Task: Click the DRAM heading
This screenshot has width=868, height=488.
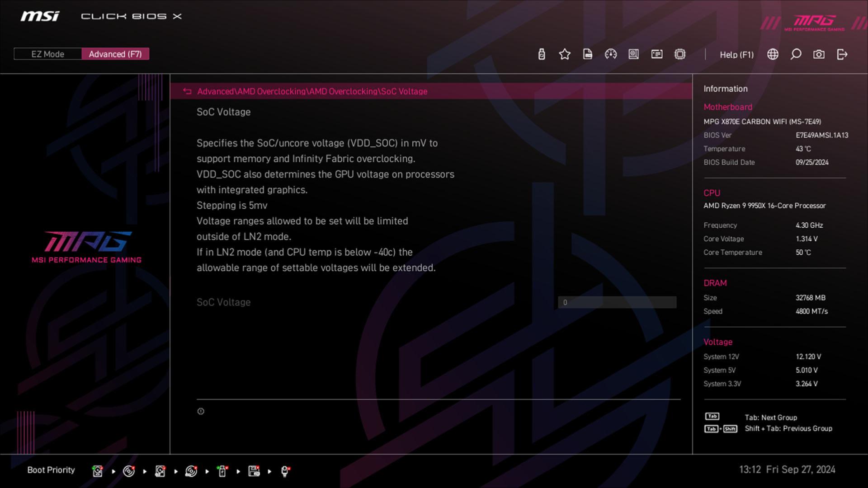Action: [715, 283]
